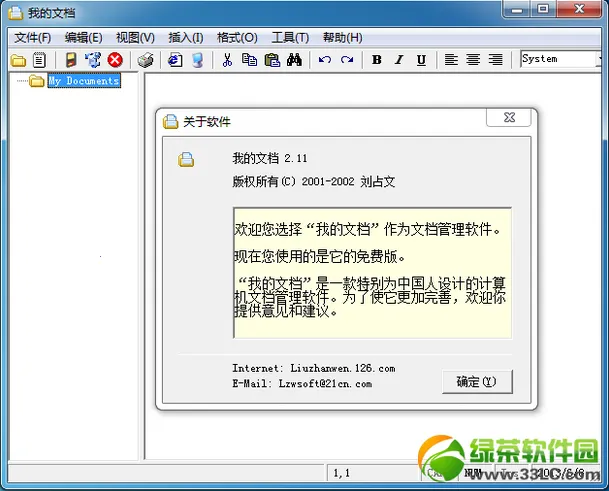Toggle bold formatting button
The height and width of the screenshot is (491, 609).
377,60
